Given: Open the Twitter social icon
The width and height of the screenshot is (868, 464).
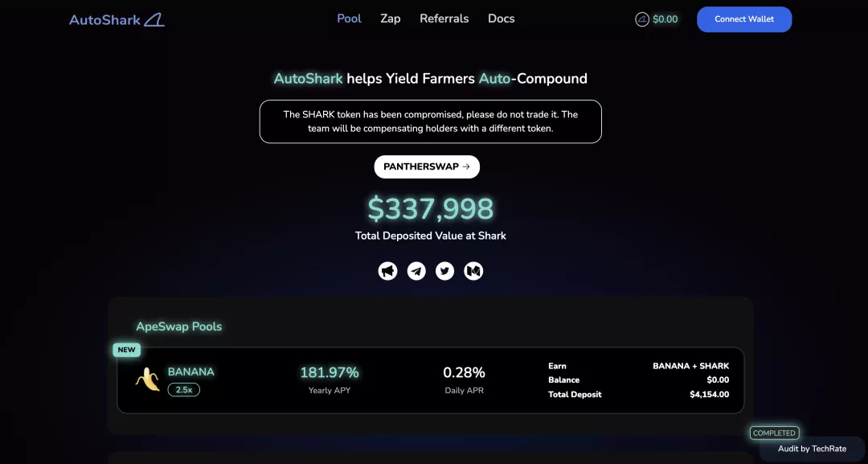Looking at the screenshot, I should (444, 271).
